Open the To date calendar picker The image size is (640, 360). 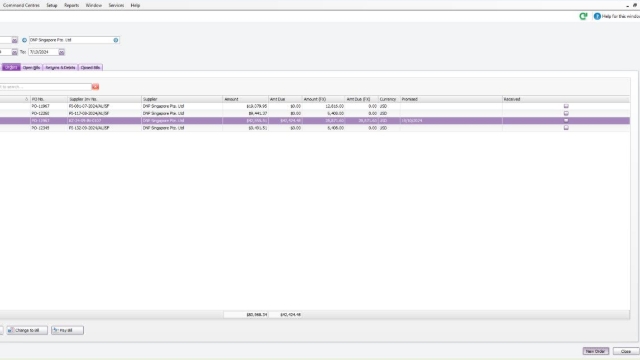point(61,52)
